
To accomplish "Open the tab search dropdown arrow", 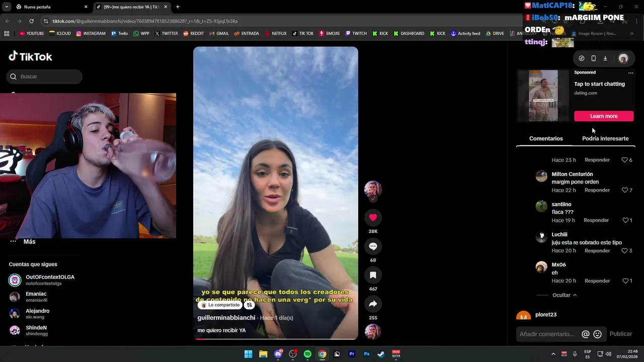I will (7, 7).
